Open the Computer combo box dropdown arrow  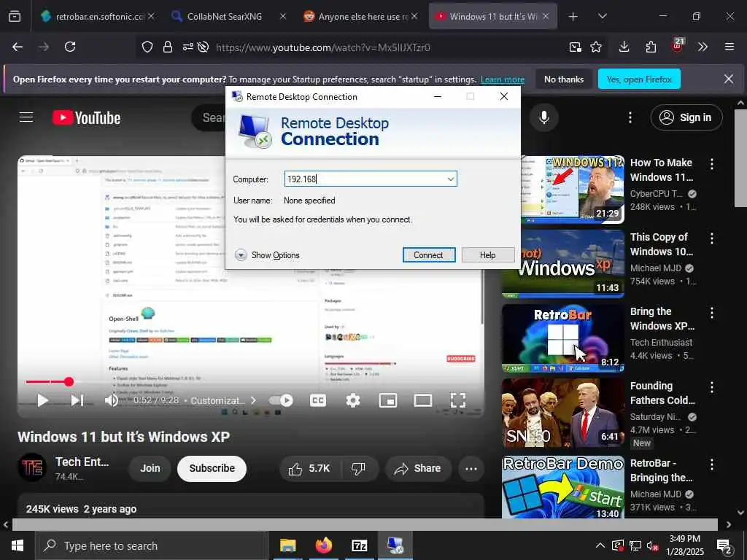pyautogui.click(x=450, y=179)
